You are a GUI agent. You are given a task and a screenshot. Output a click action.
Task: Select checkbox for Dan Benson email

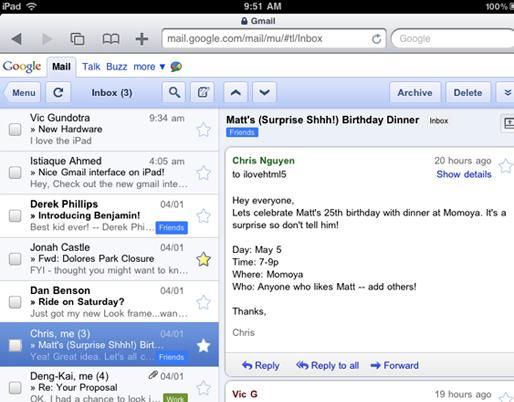coord(15,302)
